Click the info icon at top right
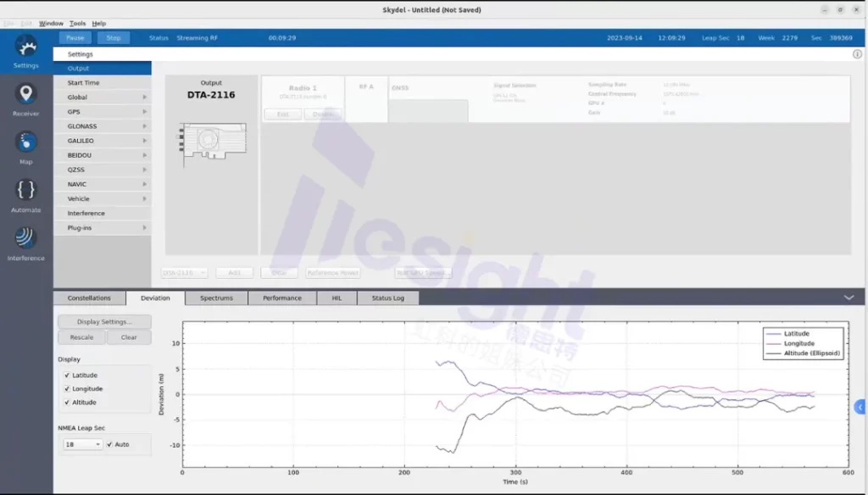868x495 pixels. (x=857, y=54)
